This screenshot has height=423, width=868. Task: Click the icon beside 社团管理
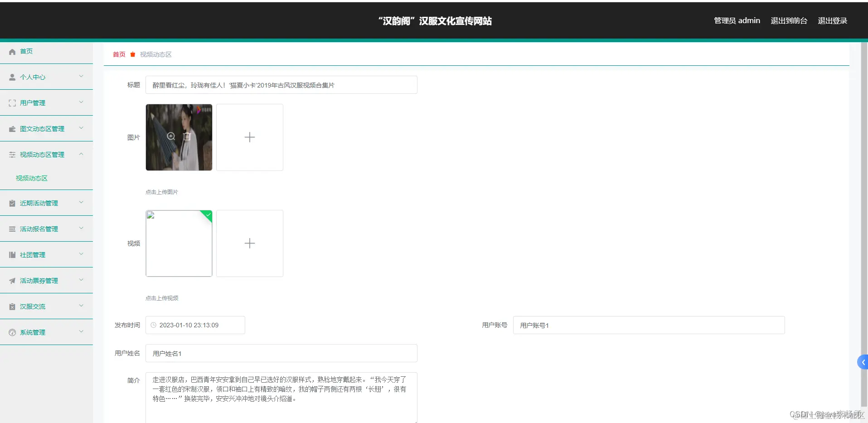[x=12, y=255]
